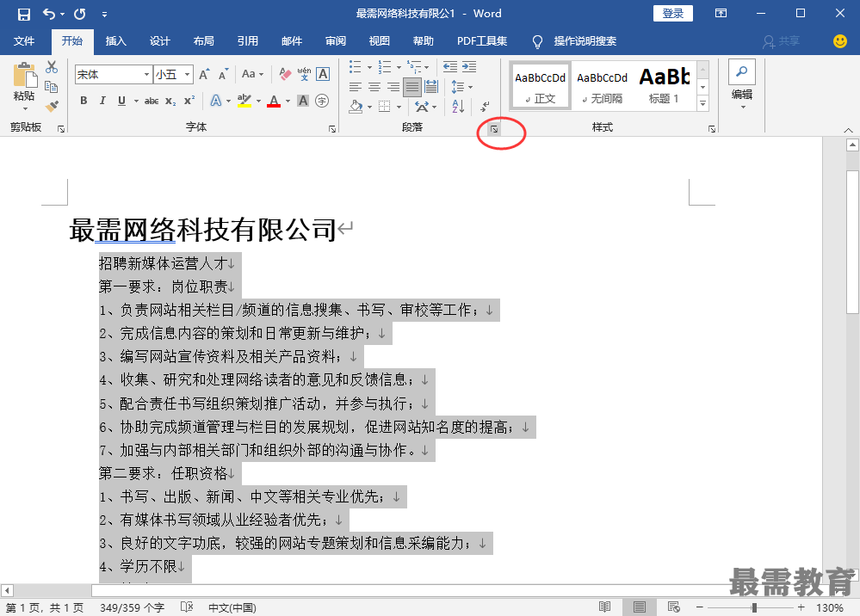This screenshot has width=860, height=616.
Task: Switch to the 设计 tab
Action: (159, 41)
